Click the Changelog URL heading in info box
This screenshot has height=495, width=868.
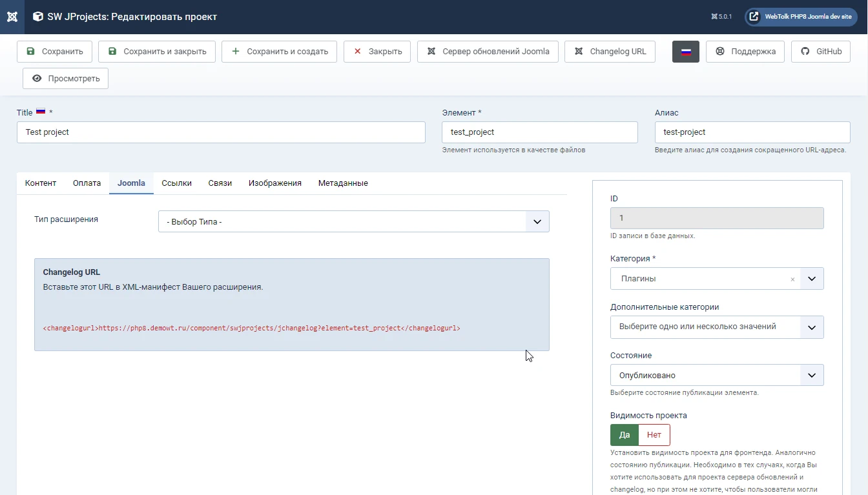pos(72,272)
